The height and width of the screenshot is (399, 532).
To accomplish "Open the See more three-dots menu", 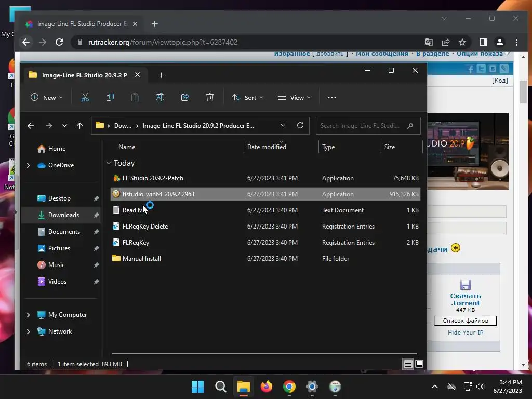I will tap(332, 97).
